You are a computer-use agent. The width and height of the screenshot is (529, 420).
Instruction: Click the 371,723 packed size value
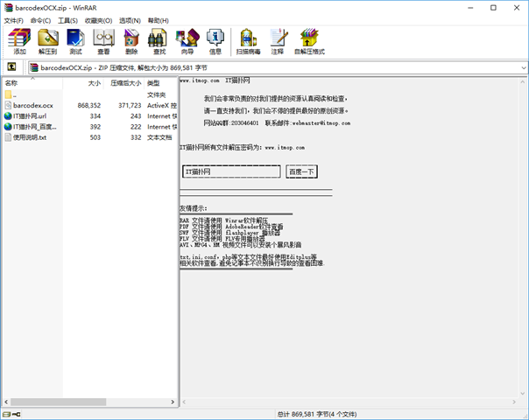pyautogui.click(x=130, y=106)
